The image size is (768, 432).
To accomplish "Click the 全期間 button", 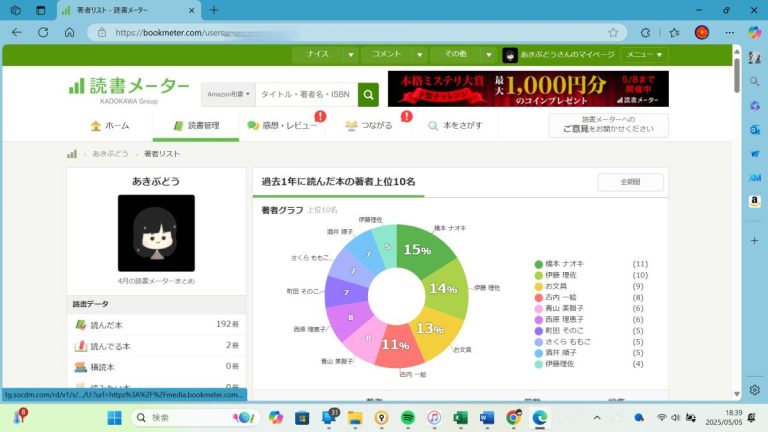I will [630, 182].
